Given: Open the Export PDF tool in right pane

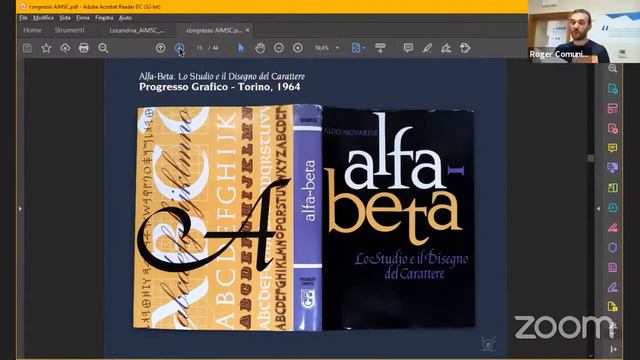Looking at the screenshot, I should coord(613,89).
